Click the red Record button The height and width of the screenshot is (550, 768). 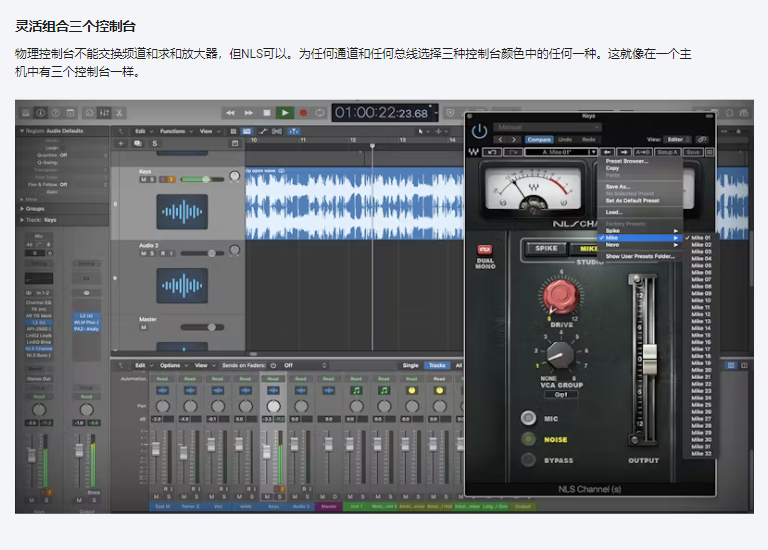(303, 113)
